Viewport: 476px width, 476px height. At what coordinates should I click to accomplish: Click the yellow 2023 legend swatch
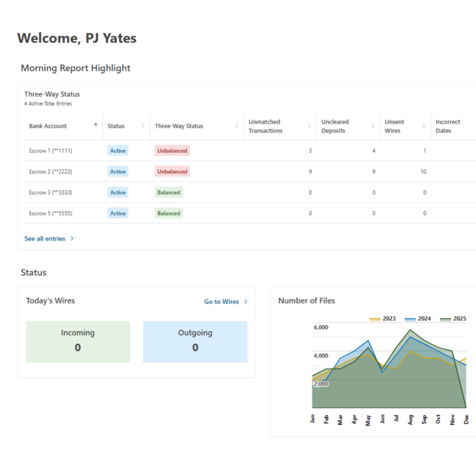(x=374, y=318)
